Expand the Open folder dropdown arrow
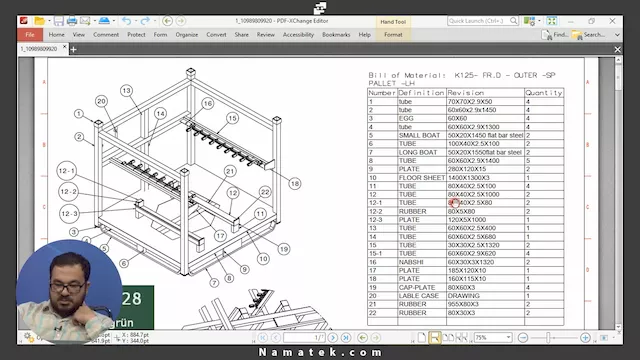 49,21
